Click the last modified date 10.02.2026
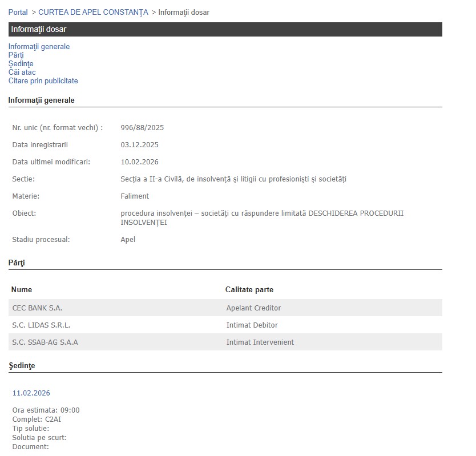The height and width of the screenshot is (456, 476). (x=139, y=162)
